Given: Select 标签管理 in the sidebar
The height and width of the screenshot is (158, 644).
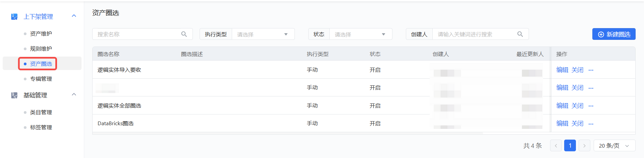Looking at the screenshot, I should [x=41, y=128].
